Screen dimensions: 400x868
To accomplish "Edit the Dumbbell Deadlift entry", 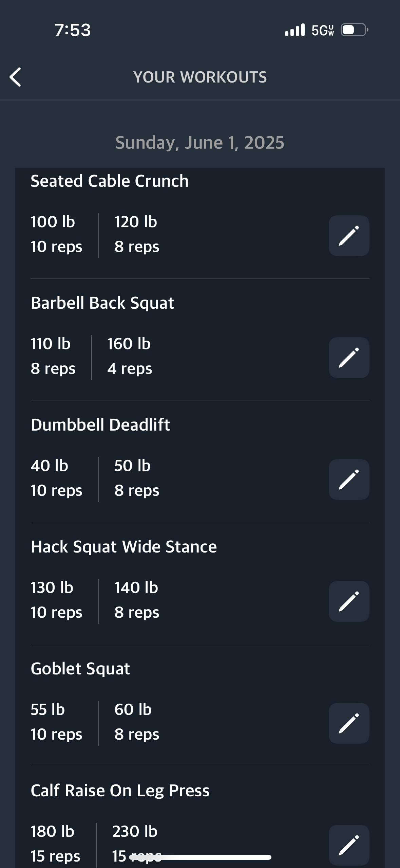I will click(349, 480).
